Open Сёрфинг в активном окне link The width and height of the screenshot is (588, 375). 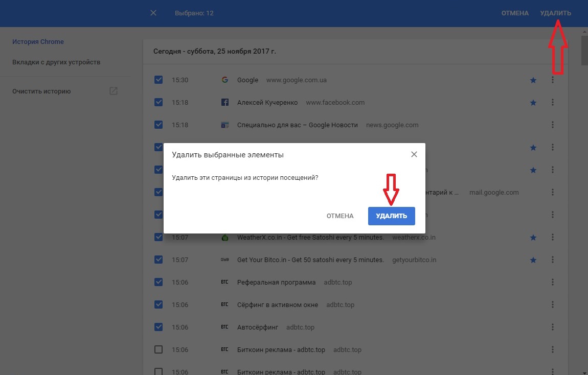pos(278,304)
